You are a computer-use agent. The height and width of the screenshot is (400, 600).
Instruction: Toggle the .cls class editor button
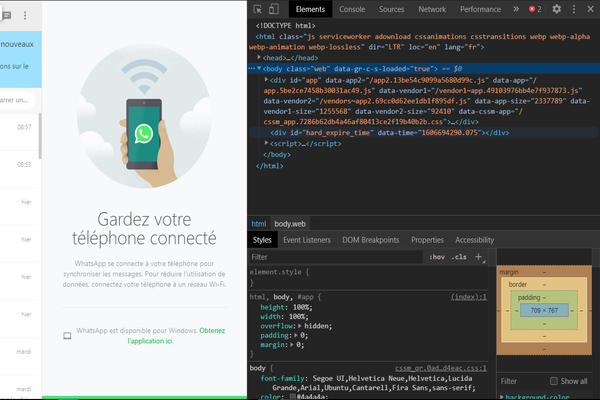[459, 257]
